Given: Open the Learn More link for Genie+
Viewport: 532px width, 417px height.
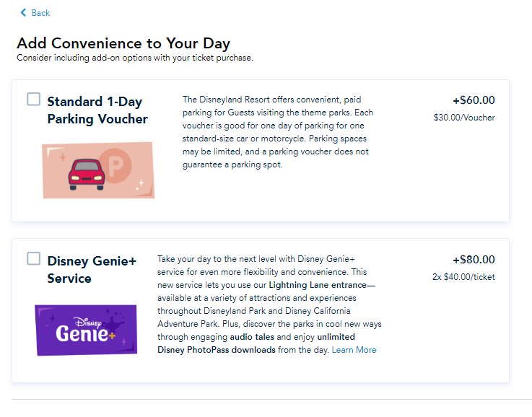Looking at the screenshot, I should point(354,350).
